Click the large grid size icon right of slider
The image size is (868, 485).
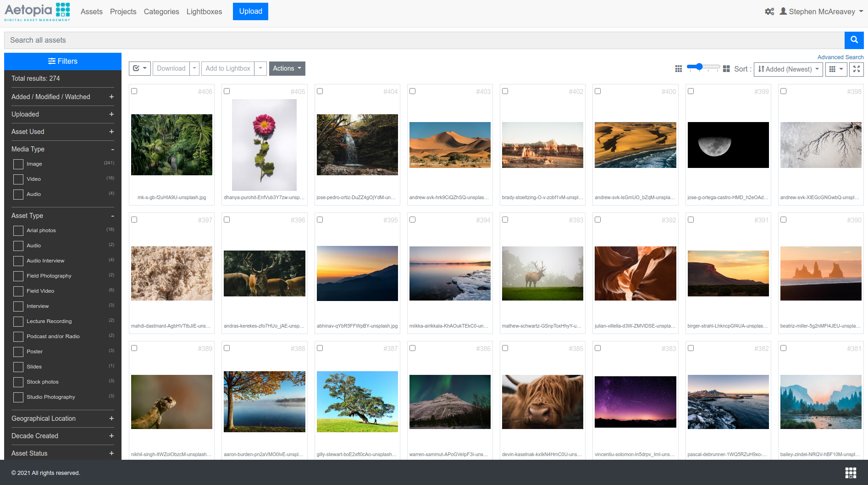pyautogui.click(x=726, y=69)
